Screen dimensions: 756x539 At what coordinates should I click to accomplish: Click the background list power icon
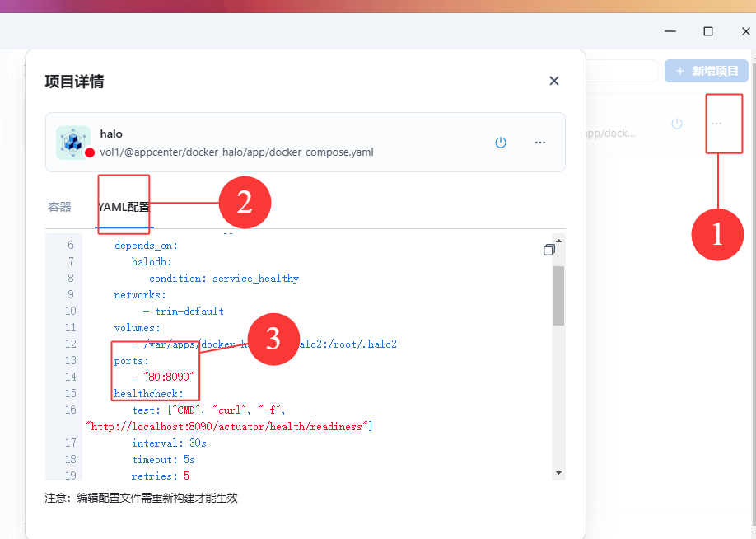coord(677,124)
